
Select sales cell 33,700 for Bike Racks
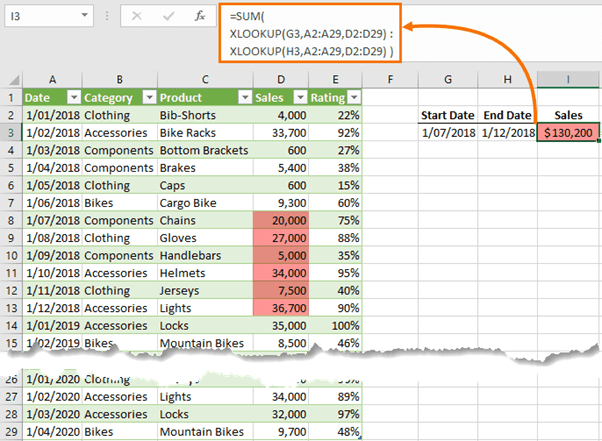281,133
